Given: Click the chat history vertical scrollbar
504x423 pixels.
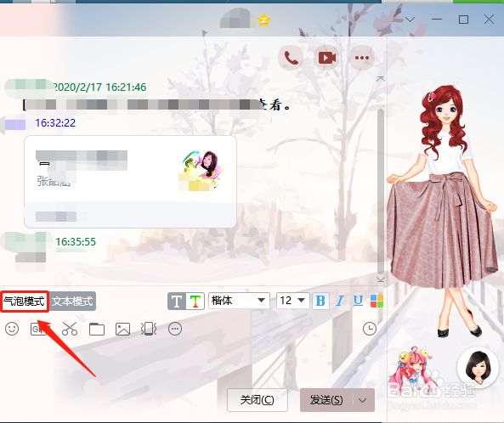Looking at the screenshot, I should [x=381, y=191].
